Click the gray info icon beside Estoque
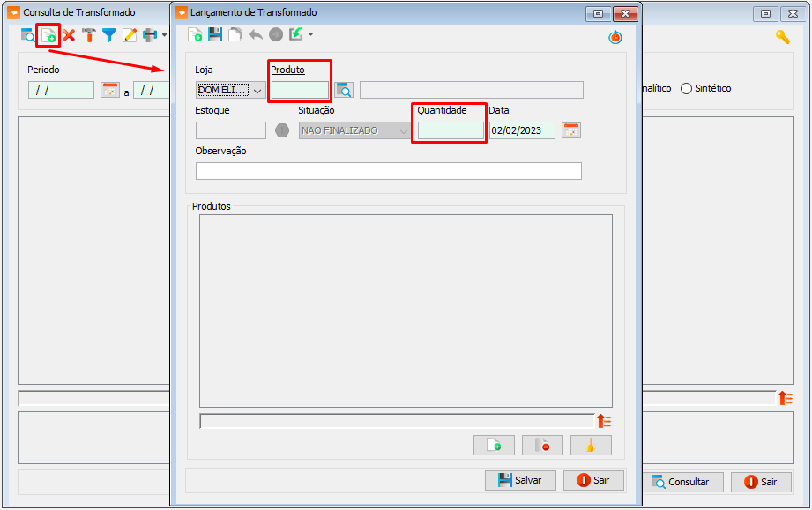 (282, 130)
